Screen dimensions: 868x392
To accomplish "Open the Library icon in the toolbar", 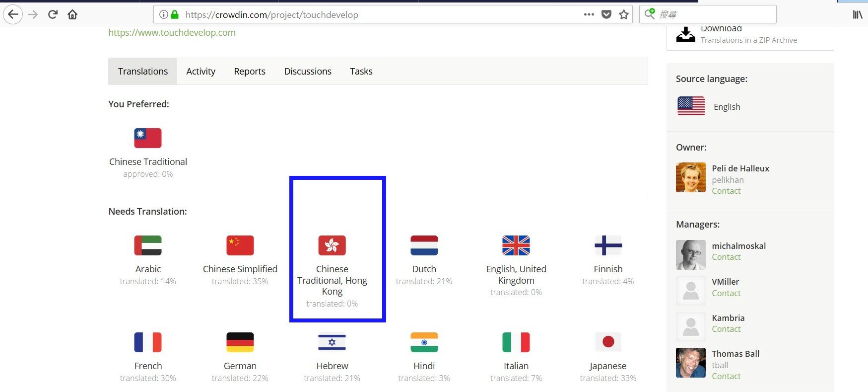I will coord(858,14).
